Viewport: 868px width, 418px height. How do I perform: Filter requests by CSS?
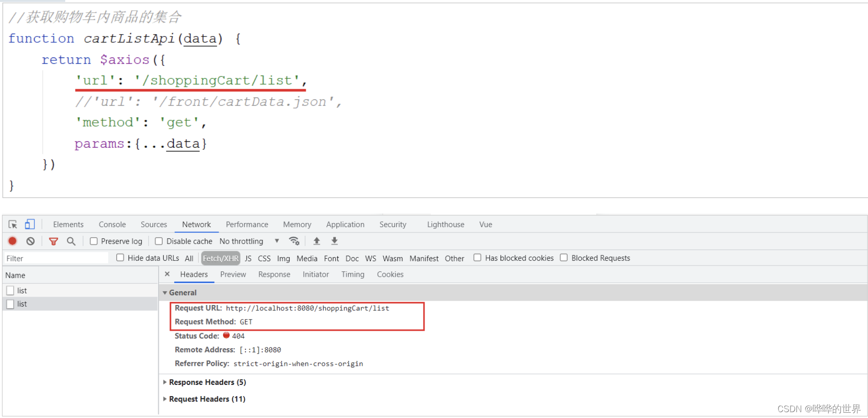point(264,259)
